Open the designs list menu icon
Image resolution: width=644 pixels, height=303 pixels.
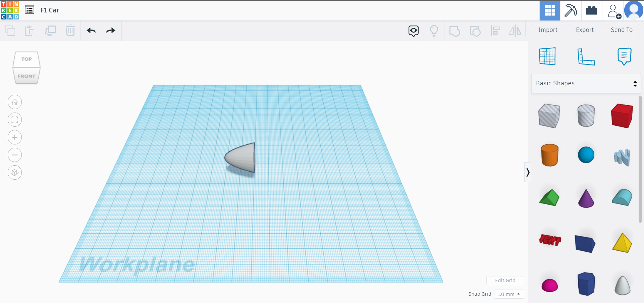tap(30, 10)
